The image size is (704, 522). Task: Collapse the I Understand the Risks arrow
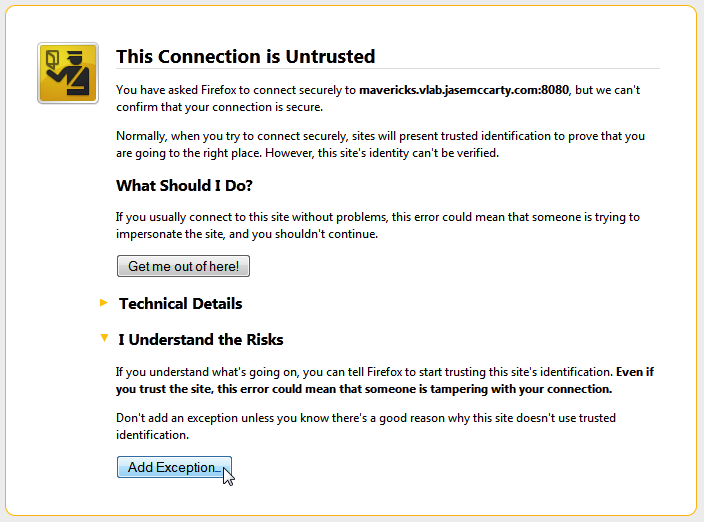103,339
